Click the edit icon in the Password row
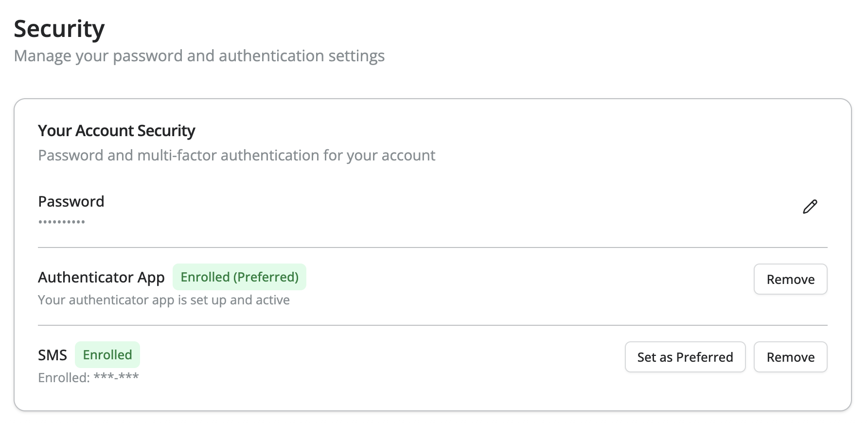Viewport: 868px width, 423px height. click(x=810, y=206)
